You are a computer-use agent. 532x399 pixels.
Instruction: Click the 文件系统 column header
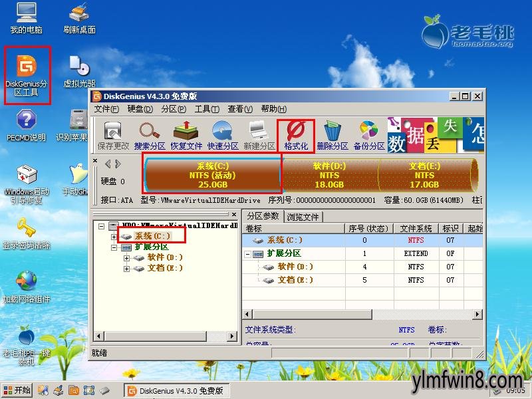[x=416, y=228]
